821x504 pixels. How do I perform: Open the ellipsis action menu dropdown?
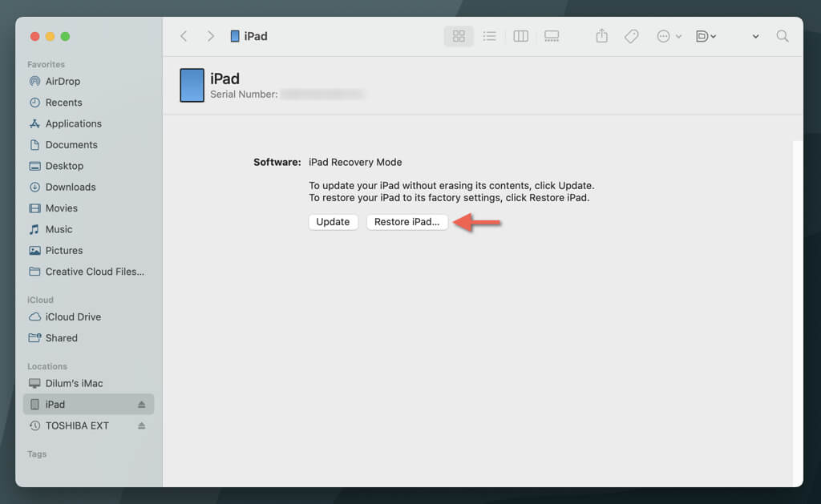[669, 36]
